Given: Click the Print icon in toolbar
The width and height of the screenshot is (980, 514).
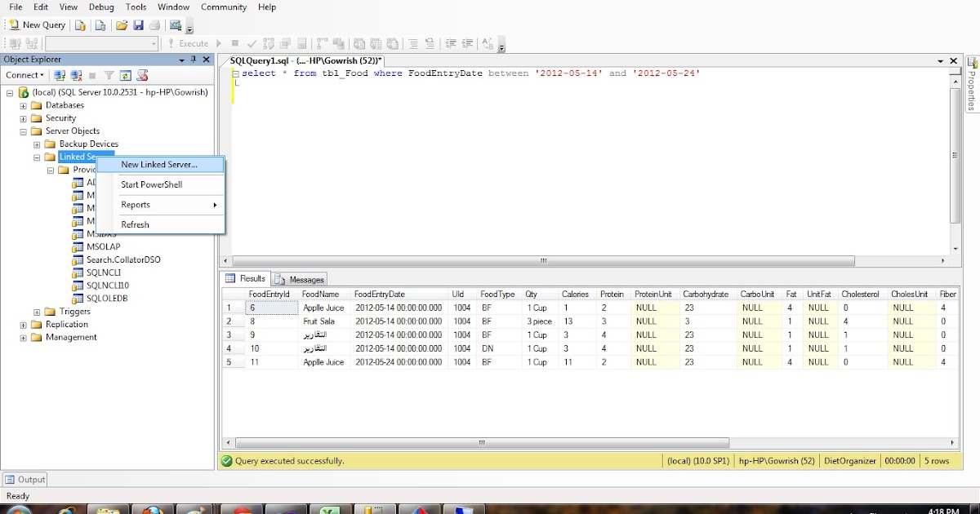Looking at the screenshot, I should 154,25.
